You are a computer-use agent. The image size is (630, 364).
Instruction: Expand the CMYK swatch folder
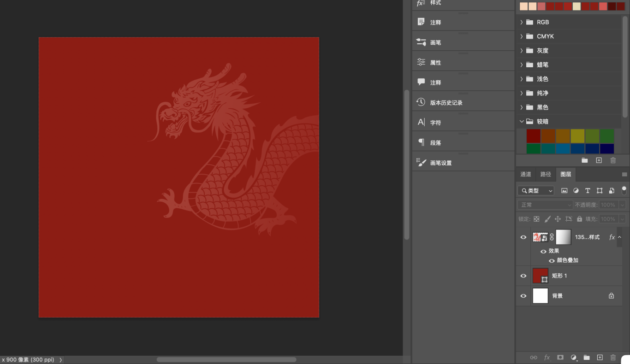(522, 36)
